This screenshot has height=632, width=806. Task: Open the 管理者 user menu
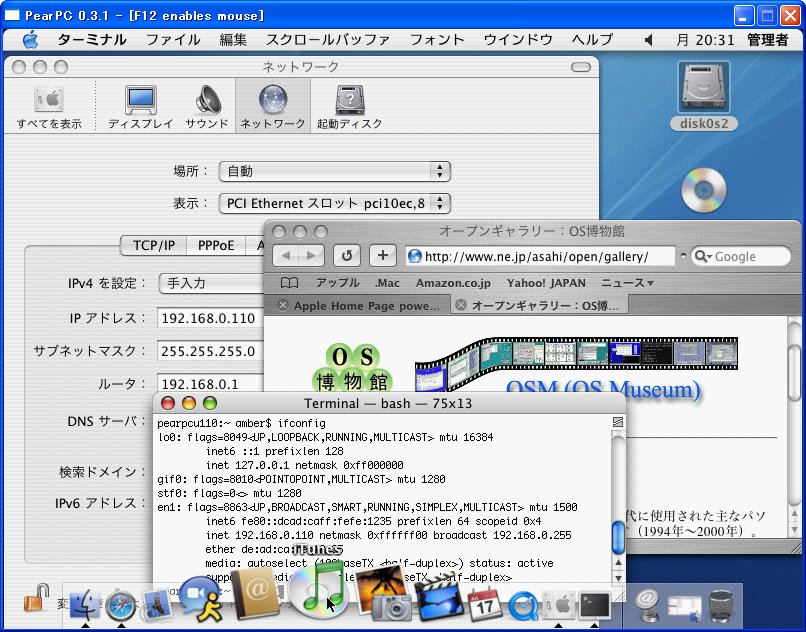tap(767, 40)
